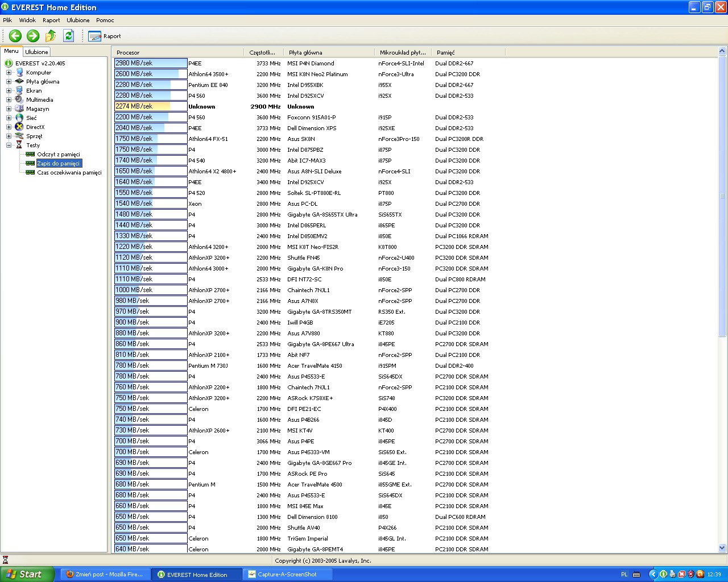Click the red X square tray icon
This screenshot has width=728, height=582.
click(x=681, y=574)
